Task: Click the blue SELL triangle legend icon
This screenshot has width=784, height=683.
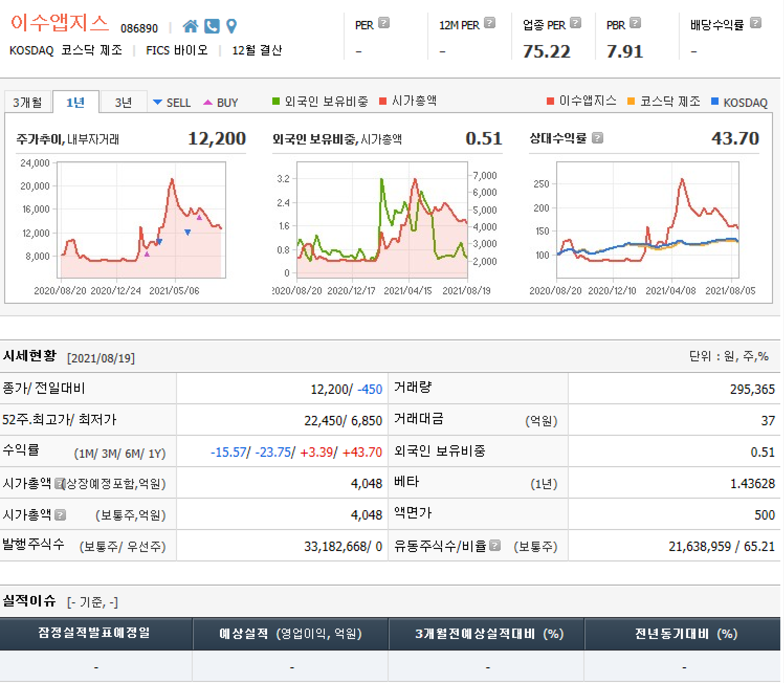Action: pos(158,103)
